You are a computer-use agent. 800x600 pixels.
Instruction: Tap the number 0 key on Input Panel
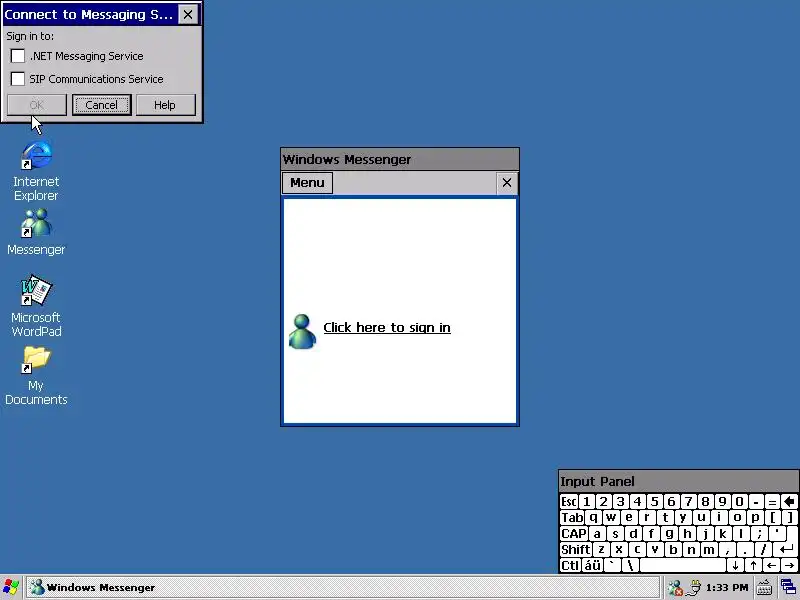tap(740, 502)
